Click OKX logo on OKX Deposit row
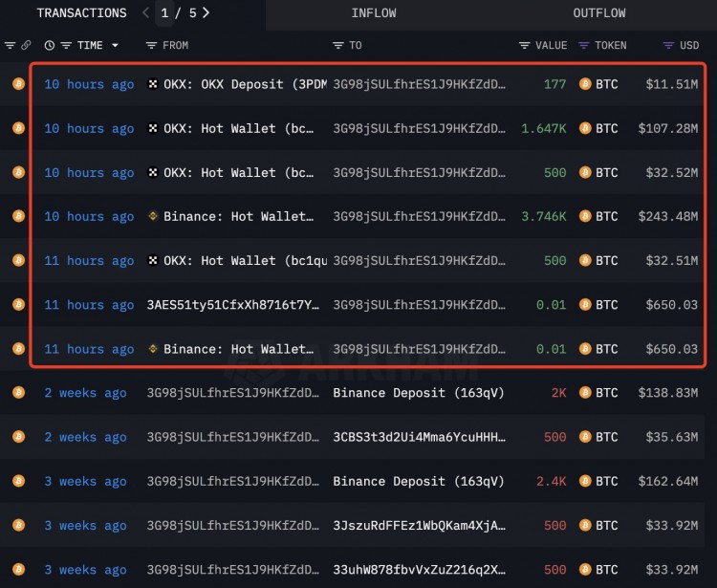The width and height of the screenshot is (717, 588). click(x=153, y=84)
